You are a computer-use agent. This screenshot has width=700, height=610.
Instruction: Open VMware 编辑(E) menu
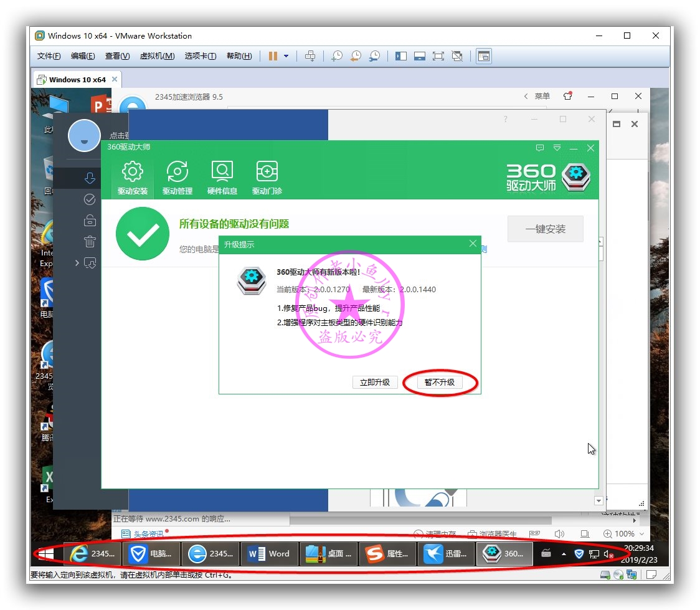pyautogui.click(x=83, y=56)
